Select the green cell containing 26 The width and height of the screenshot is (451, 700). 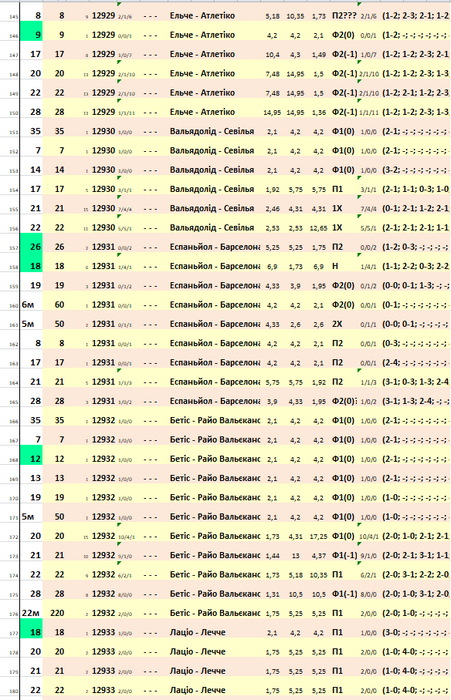coord(31,246)
